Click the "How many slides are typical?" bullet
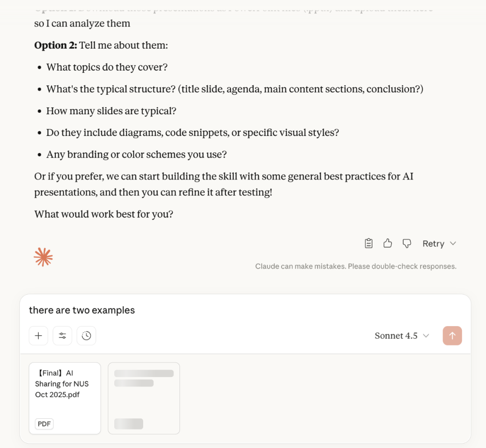This screenshot has width=486, height=448. (x=111, y=111)
